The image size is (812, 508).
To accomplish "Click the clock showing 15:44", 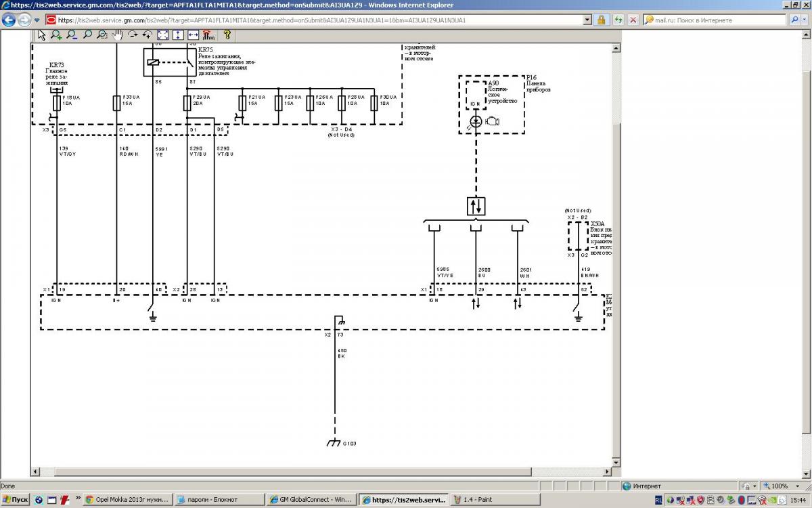I will pyautogui.click(x=798, y=500).
